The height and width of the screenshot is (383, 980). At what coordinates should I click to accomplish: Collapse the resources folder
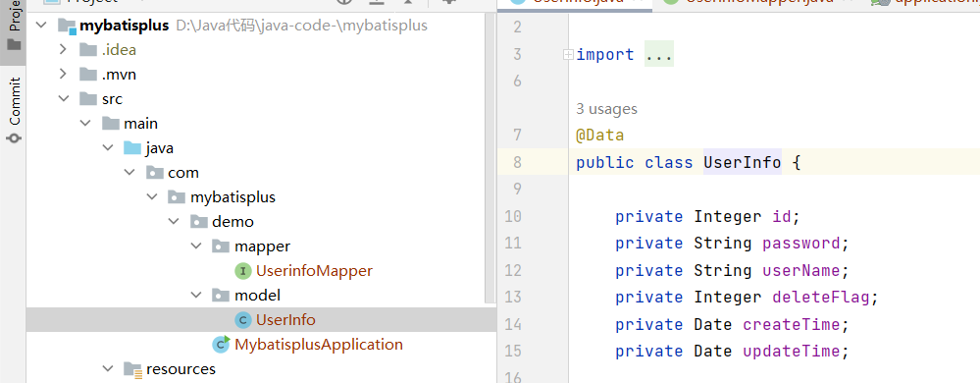(x=108, y=369)
